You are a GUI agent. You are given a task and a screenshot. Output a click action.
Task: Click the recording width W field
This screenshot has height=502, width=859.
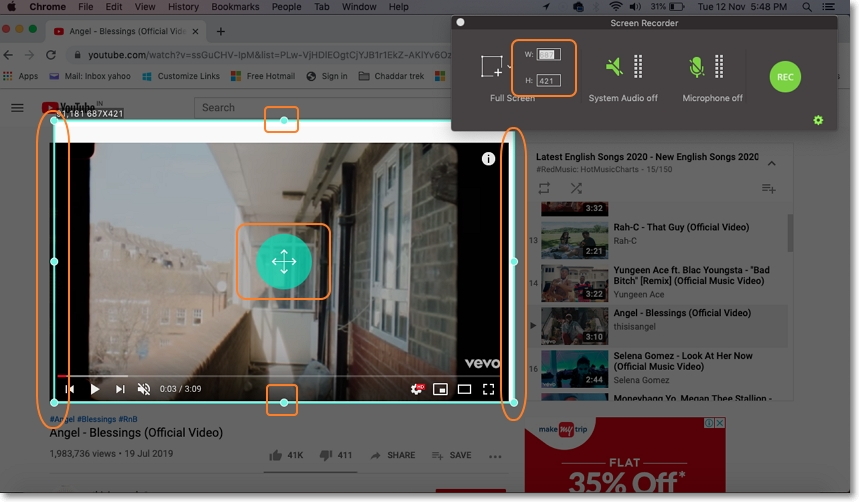tap(548, 54)
